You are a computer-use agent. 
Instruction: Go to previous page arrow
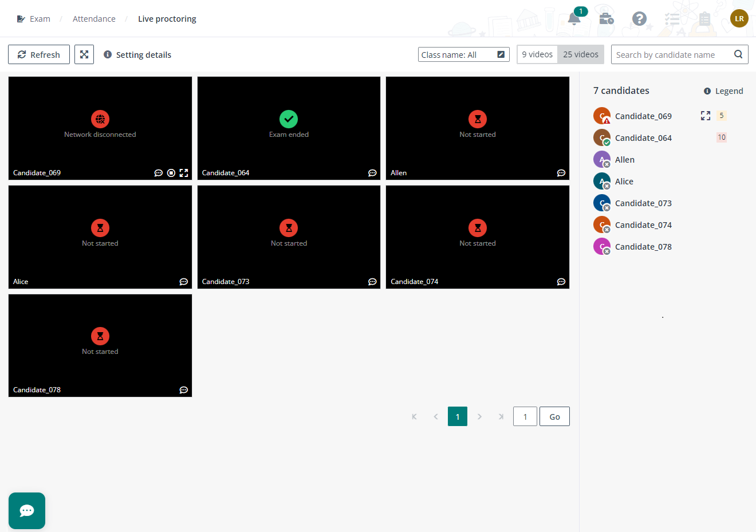436,416
